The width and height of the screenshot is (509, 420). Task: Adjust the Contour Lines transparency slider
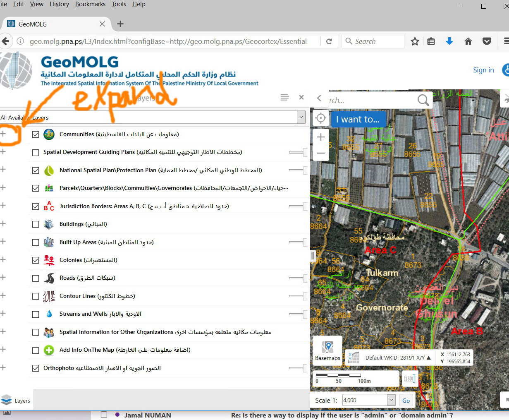[x=298, y=296]
